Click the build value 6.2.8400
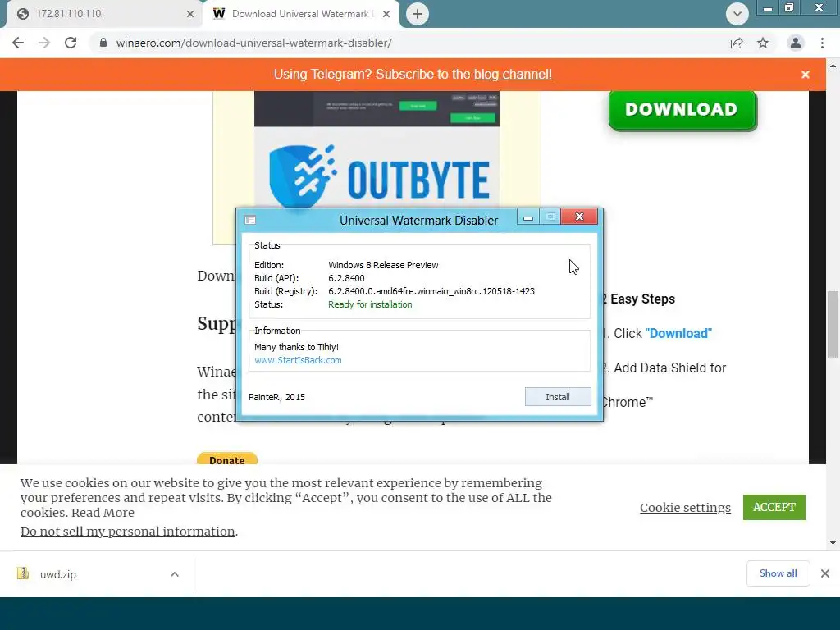The width and height of the screenshot is (840, 630). (x=346, y=278)
